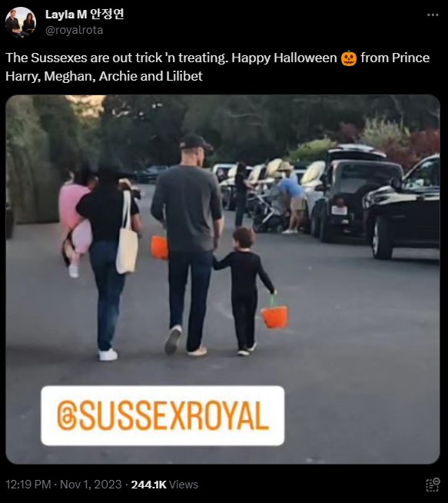Select the tweet text about Sussexes

[x=217, y=67]
